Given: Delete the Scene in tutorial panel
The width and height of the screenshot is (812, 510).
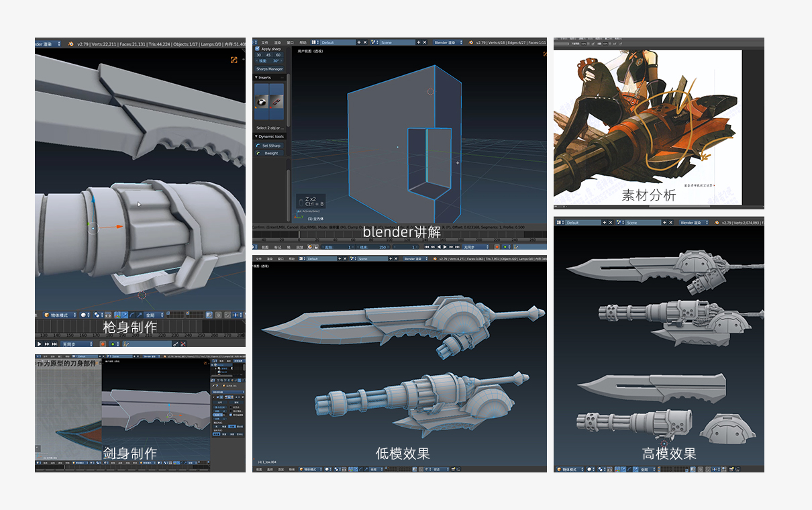Looking at the screenshot, I should (x=425, y=42).
